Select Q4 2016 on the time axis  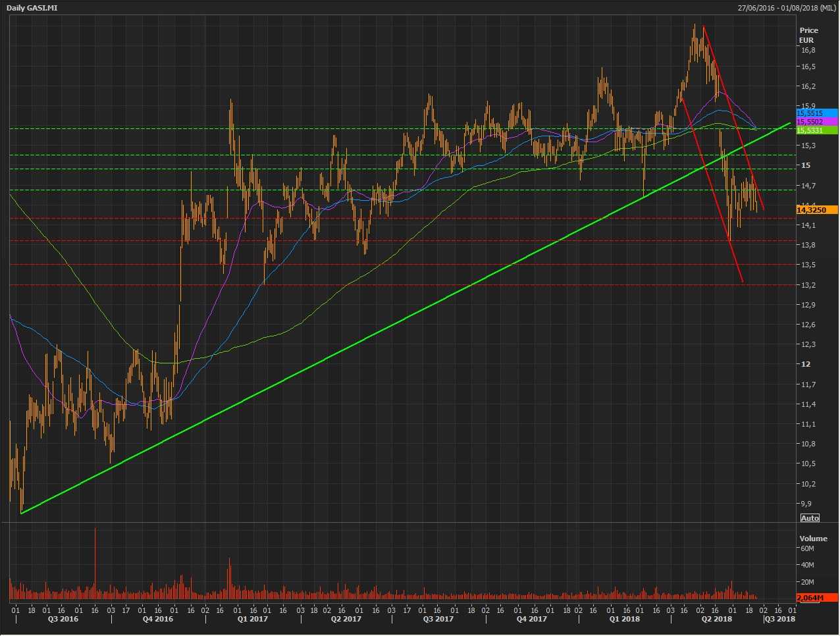(x=158, y=619)
